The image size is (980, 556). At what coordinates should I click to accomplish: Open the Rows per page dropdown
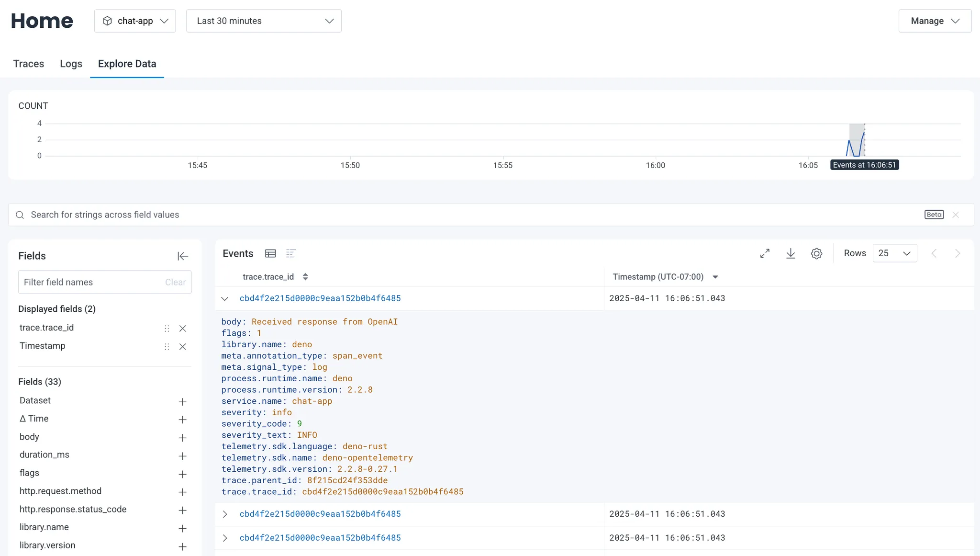894,253
